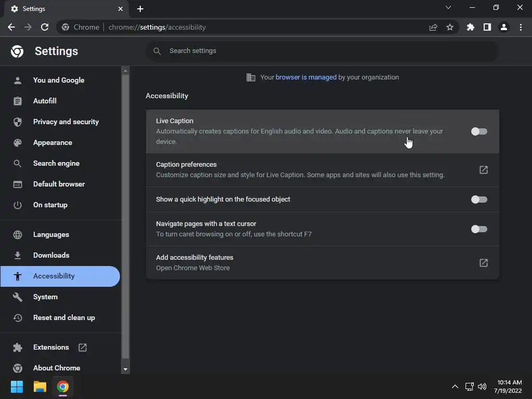The image size is (532, 399).
Task: Open the Windows Start menu
Action: [17, 387]
